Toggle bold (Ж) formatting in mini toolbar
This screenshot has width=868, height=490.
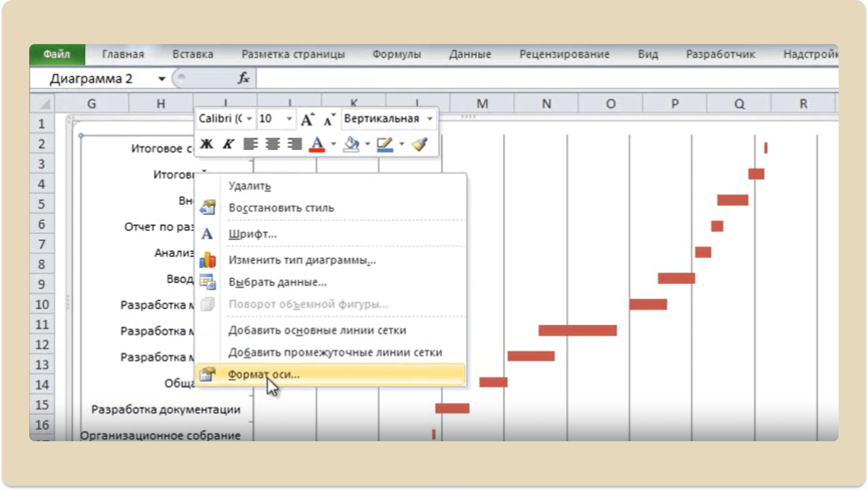(206, 144)
